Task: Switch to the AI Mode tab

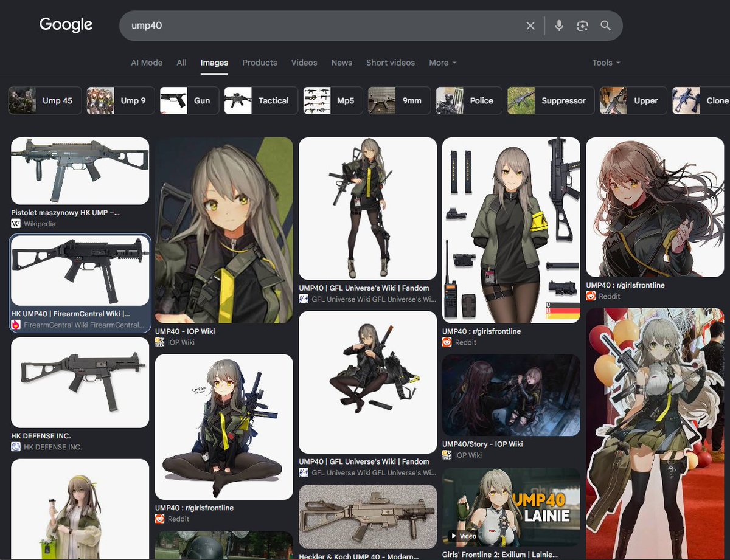Action: 147,63
